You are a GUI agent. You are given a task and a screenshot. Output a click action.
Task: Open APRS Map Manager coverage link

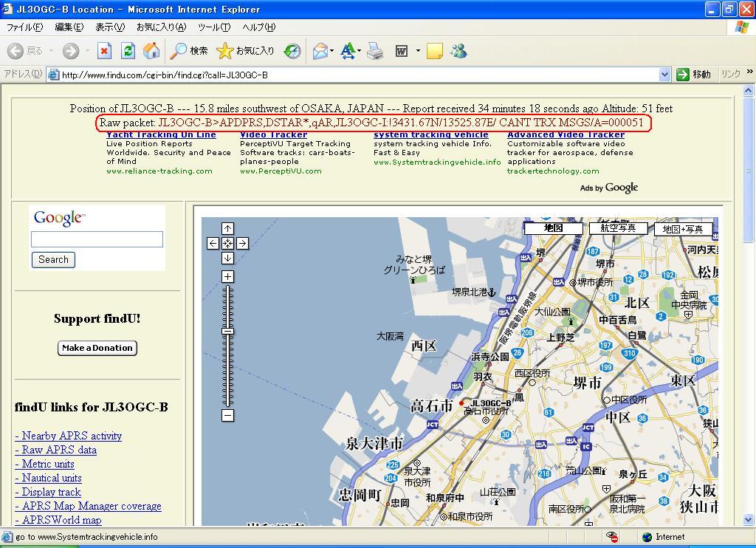click(x=89, y=506)
